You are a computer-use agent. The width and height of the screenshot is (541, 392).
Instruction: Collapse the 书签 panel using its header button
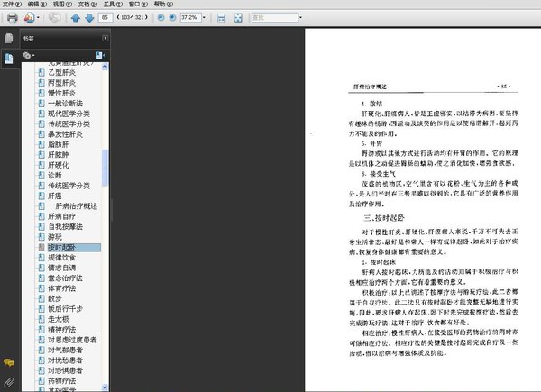click(x=105, y=40)
